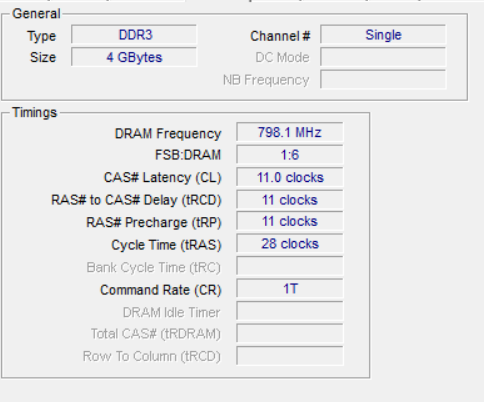Click the empty Row To Column field

(290, 356)
